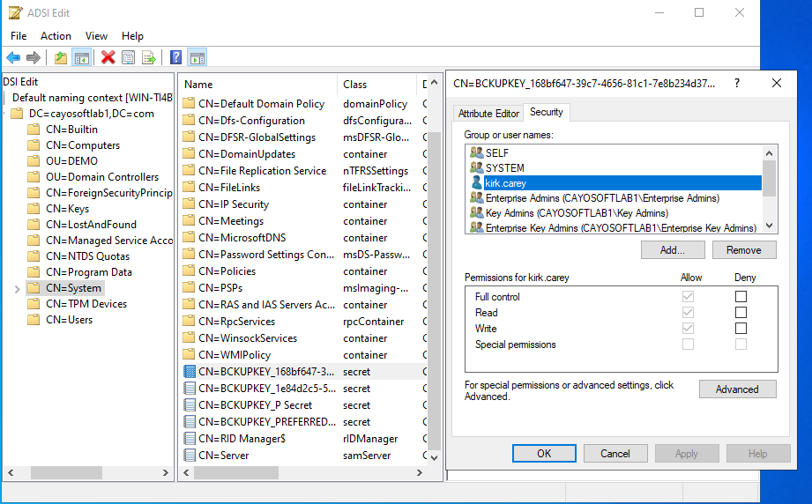Check Deny for Write permission
Screen dimensions: 812x504
(x=741, y=329)
